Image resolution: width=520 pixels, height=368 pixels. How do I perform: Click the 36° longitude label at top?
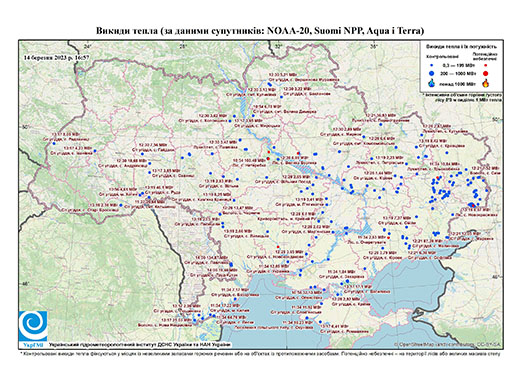coord(374,46)
